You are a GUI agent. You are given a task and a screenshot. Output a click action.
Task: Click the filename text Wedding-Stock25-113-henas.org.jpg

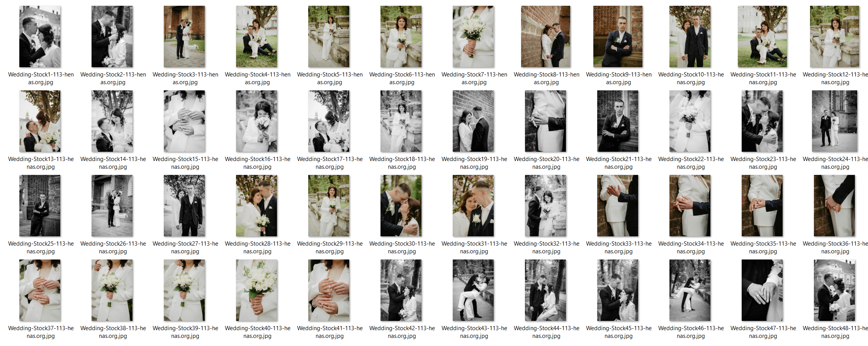tap(41, 248)
